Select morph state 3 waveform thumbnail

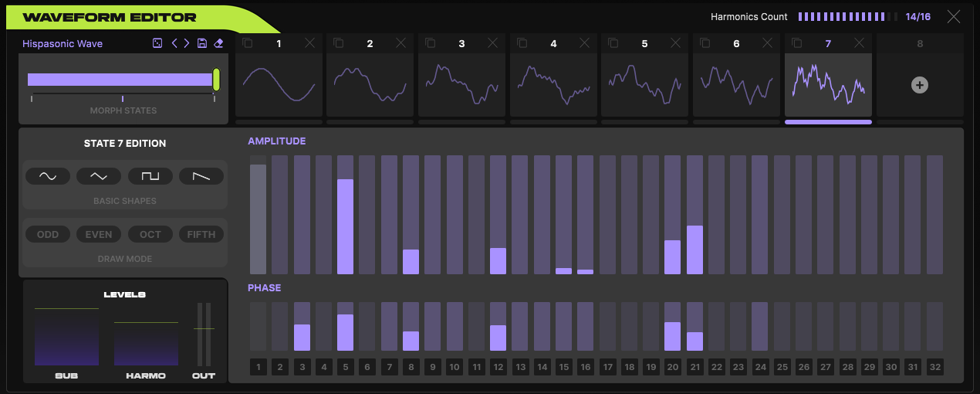pos(461,85)
